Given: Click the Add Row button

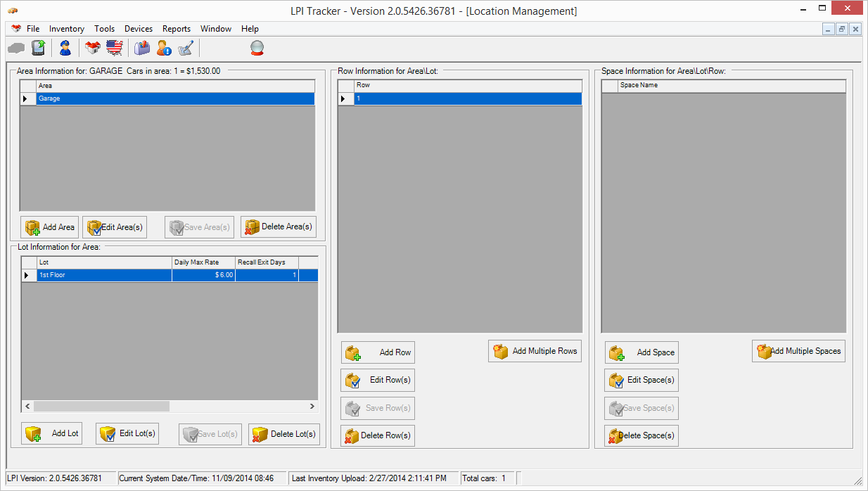Looking at the screenshot, I should (378, 352).
